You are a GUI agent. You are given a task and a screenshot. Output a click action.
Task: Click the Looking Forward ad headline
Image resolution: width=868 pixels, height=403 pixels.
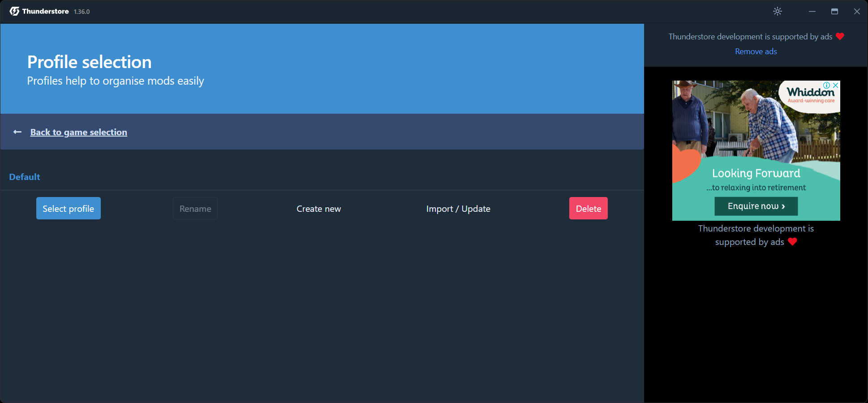pyautogui.click(x=756, y=173)
